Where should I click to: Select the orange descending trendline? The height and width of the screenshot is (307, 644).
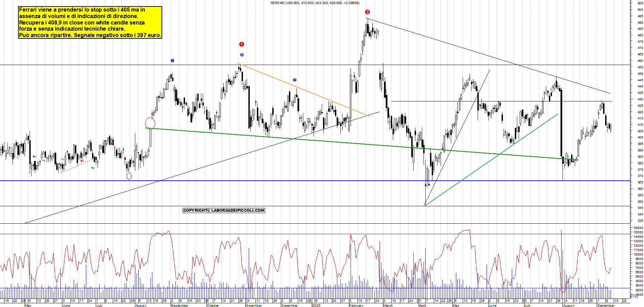pos(303,90)
